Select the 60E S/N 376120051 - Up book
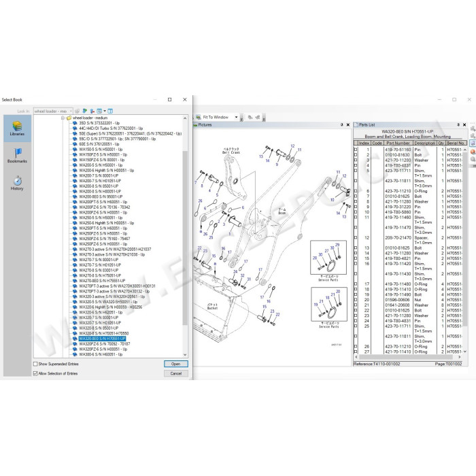 click(99, 144)
